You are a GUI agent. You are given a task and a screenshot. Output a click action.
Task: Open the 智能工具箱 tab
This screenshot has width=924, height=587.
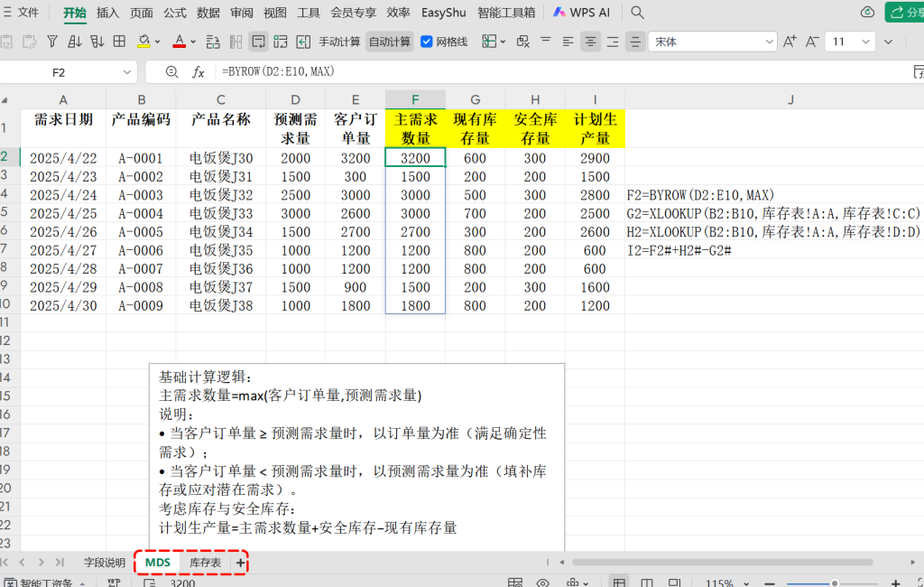pos(506,13)
